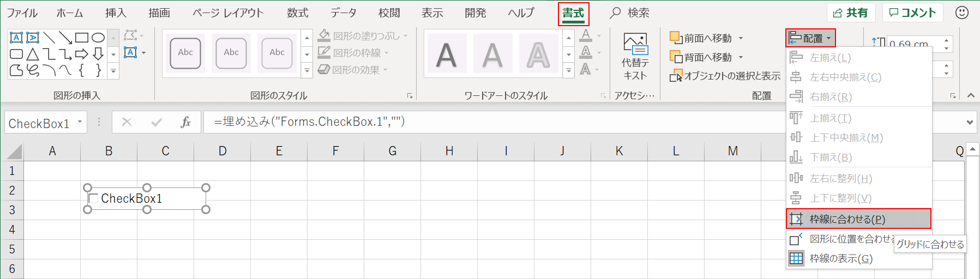
Task: Open 背面へ移動 dropdown arrow
Action: 741,57
